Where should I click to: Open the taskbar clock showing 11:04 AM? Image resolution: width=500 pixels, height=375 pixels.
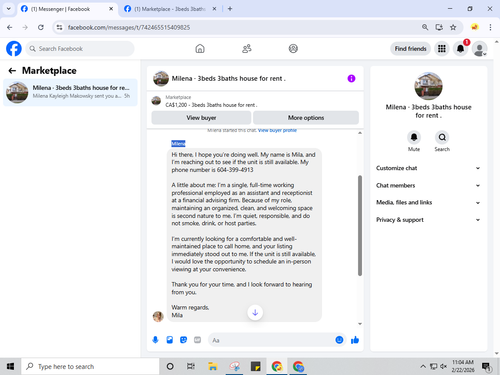click(463, 366)
